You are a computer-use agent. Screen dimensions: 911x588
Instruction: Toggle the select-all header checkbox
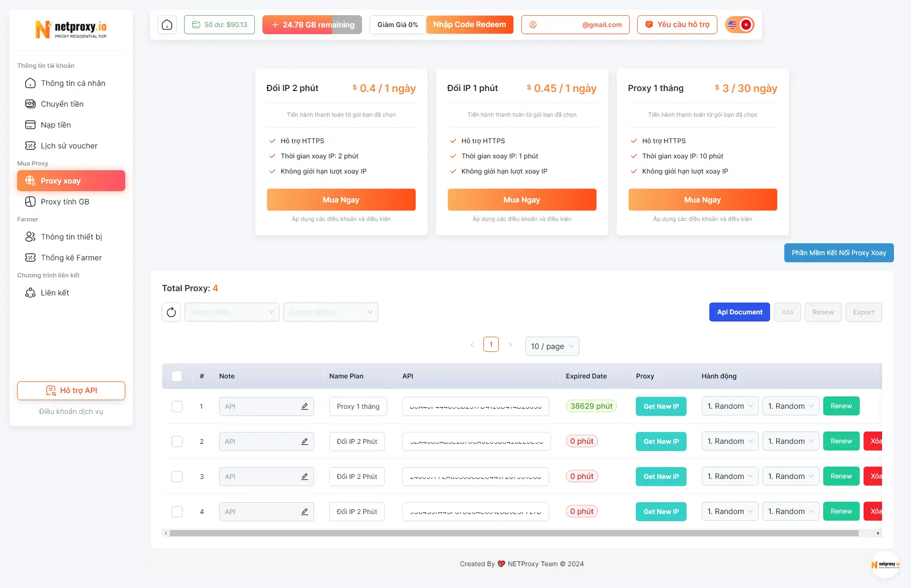click(177, 376)
